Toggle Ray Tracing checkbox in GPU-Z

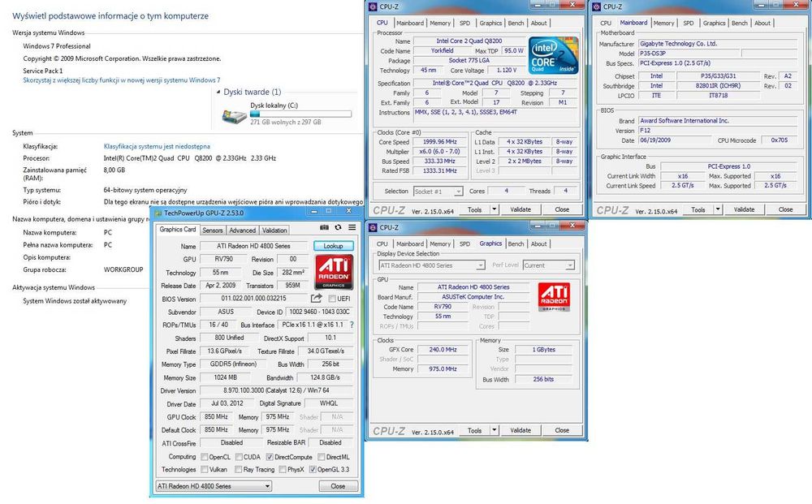238,469
